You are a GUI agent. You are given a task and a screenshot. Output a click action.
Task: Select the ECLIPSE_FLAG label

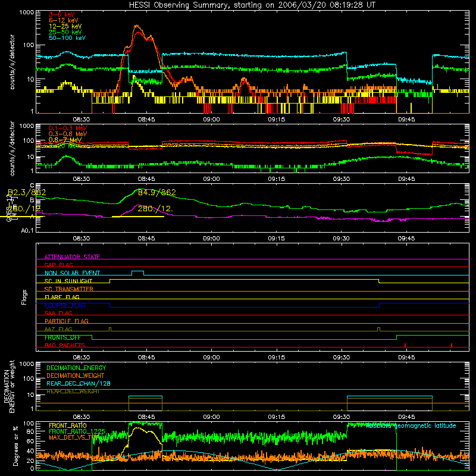[x=65, y=305]
